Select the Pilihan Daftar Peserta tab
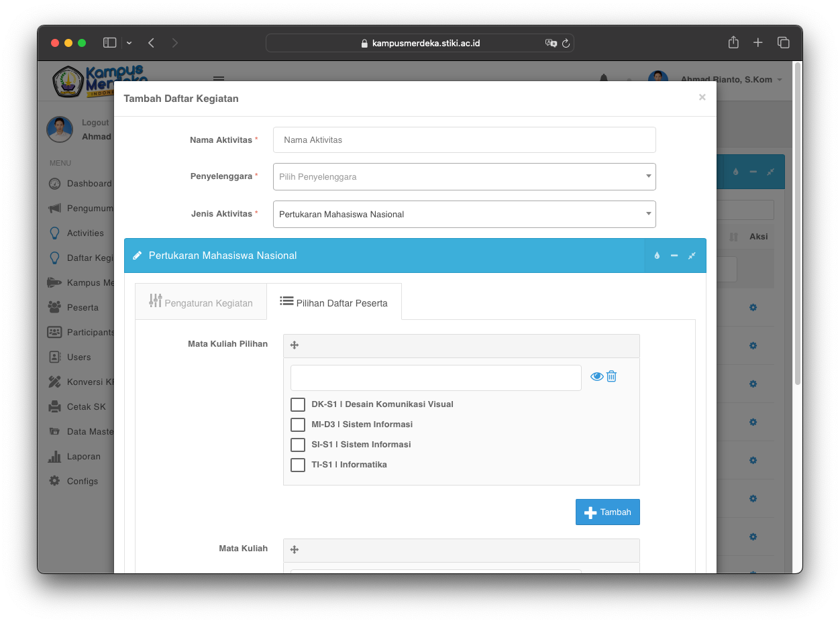The height and width of the screenshot is (623, 840). click(334, 302)
